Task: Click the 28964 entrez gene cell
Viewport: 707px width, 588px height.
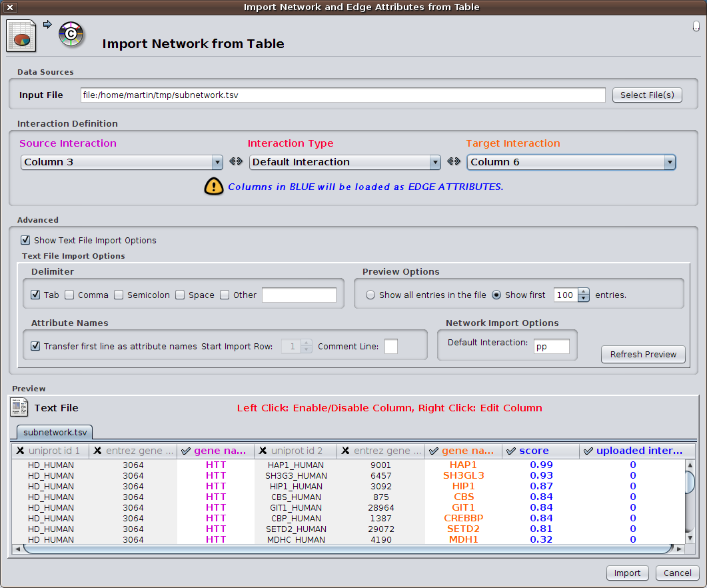Action: (x=380, y=508)
